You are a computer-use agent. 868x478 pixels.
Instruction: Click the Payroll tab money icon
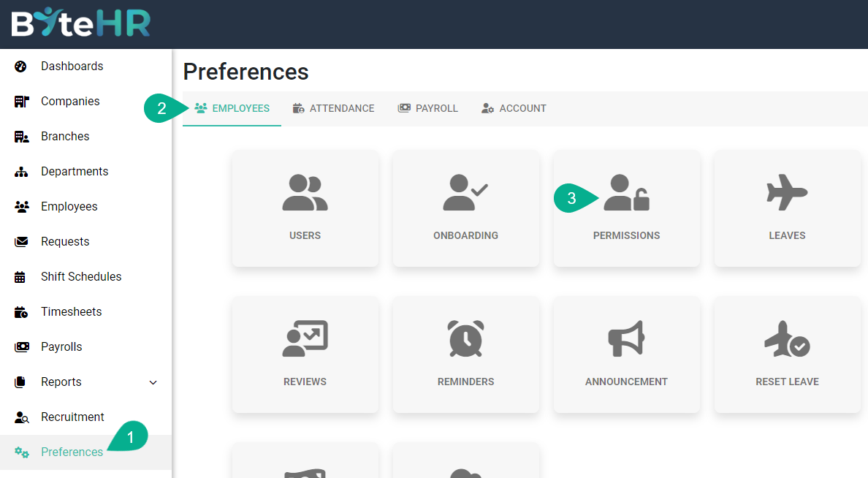404,108
